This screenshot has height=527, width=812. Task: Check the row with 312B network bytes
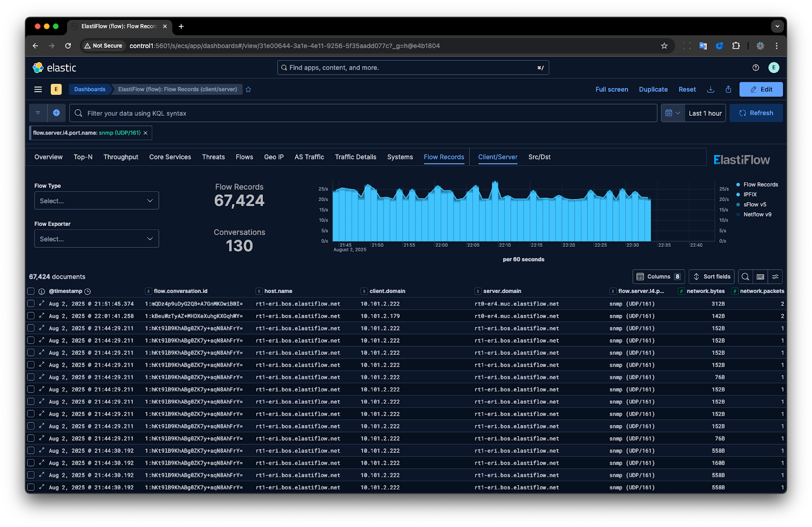click(x=31, y=304)
